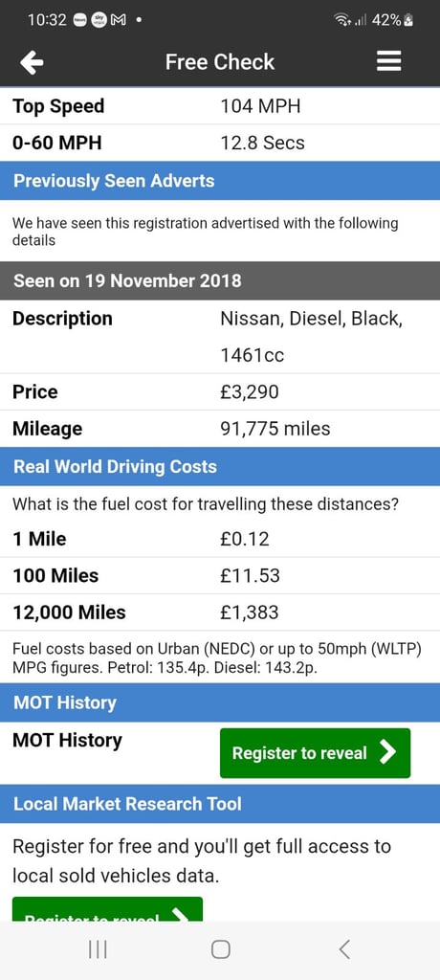The width and height of the screenshot is (440, 980).
Task: Tap the chevron on MOT Register button
Action: 388,752
